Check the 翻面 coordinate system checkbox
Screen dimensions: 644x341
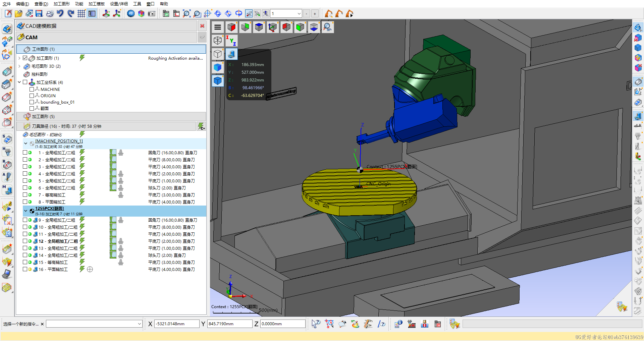click(32, 108)
